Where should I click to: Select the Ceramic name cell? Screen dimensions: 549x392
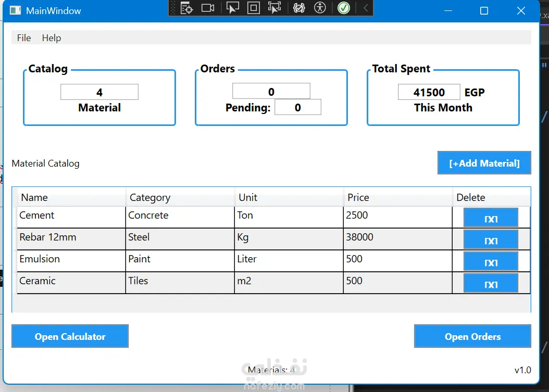pos(71,283)
